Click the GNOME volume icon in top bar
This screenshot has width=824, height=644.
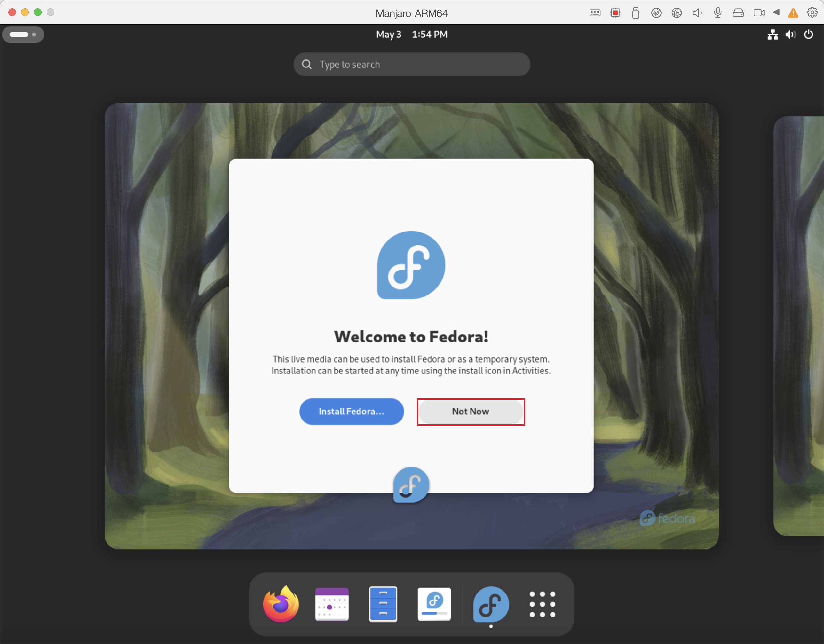(790, 35)
